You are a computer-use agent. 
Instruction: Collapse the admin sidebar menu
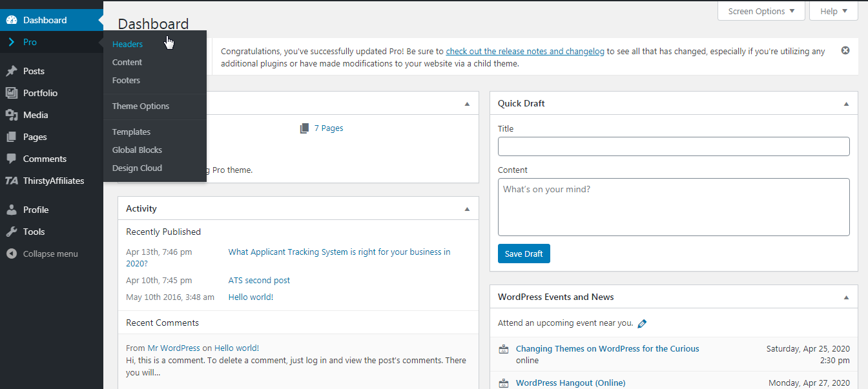tap(43, 254)
